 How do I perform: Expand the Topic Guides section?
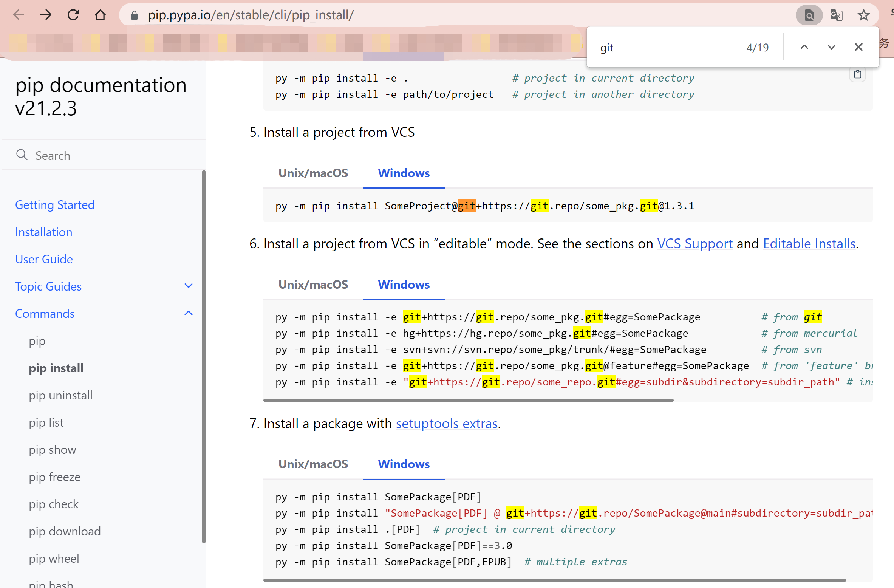pyautogui.click(x=188, y=286)
